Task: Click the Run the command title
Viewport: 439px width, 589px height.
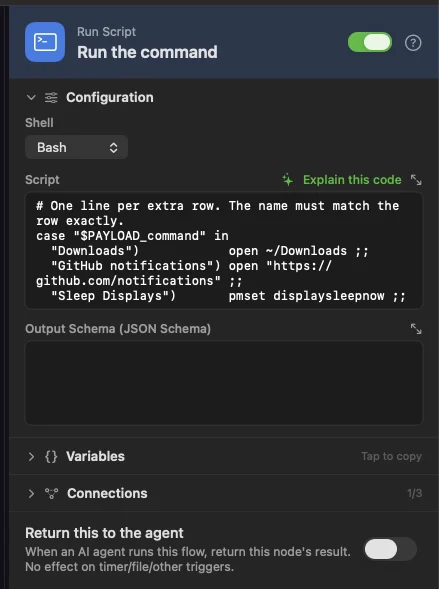Action: (x=147, y=52)
